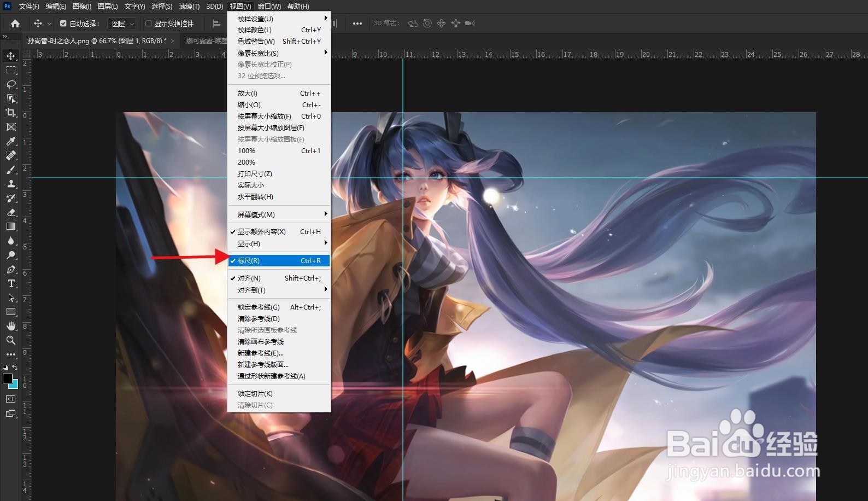
Task: Expand 显示(H) submenu
Action: point(279,243)
